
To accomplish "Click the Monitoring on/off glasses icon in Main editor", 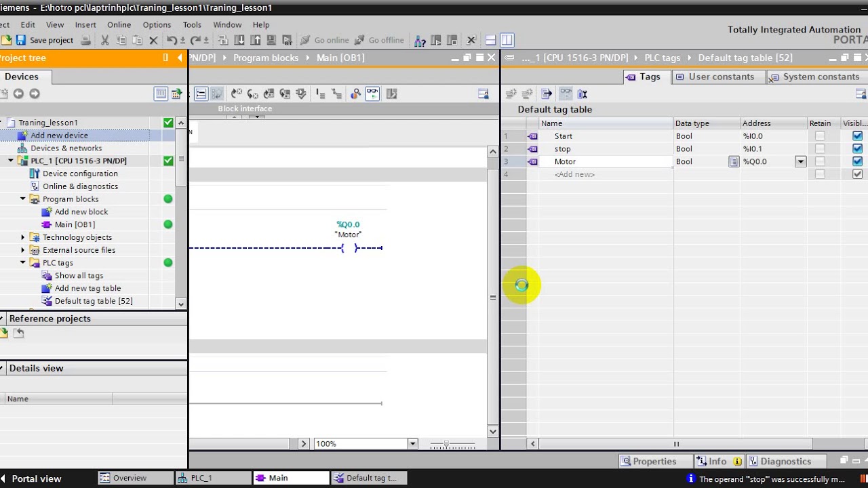I will point(372,94).
